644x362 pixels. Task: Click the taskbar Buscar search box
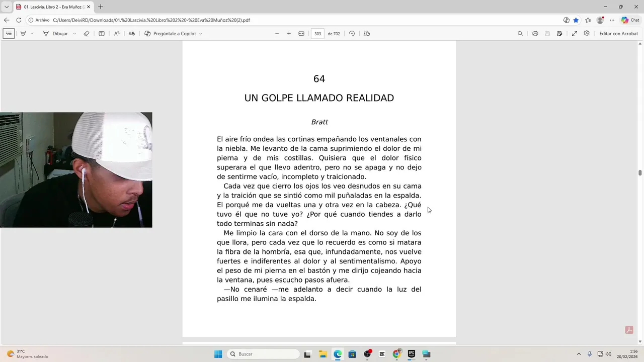[263, 354]
